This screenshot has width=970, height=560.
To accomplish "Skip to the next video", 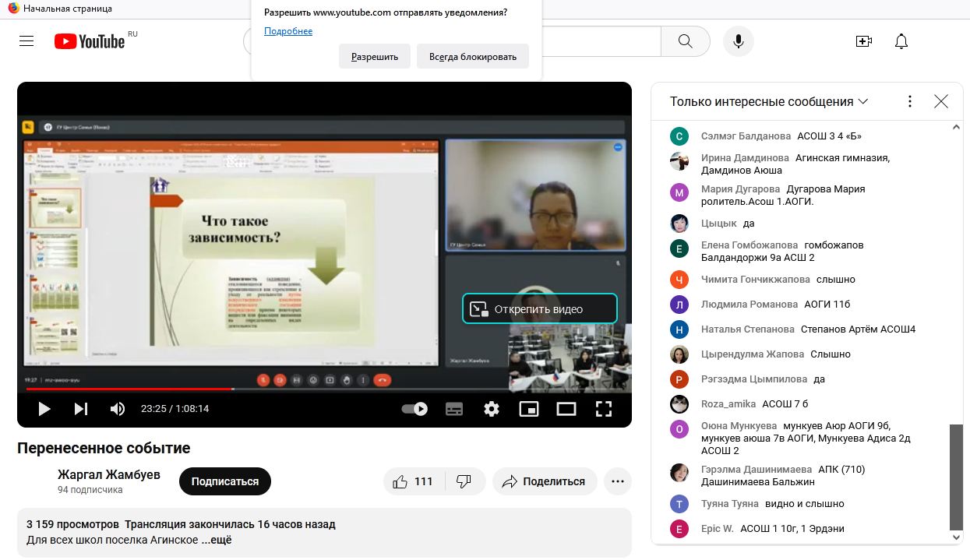I will (x=81, y=409).
